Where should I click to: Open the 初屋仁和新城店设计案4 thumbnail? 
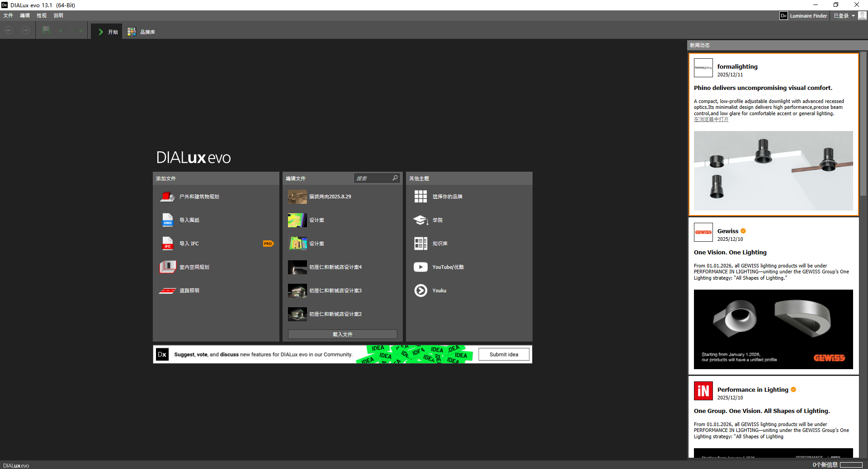coord(297,267)
